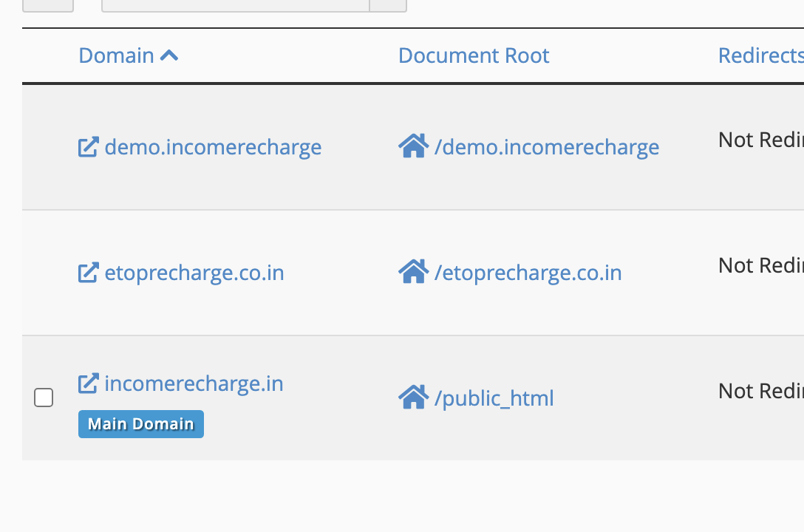The height and width of the screenshot is (532, 804).
Task: Click the home icon for /demo.incomerecharge
Action: tap(413, 146)
